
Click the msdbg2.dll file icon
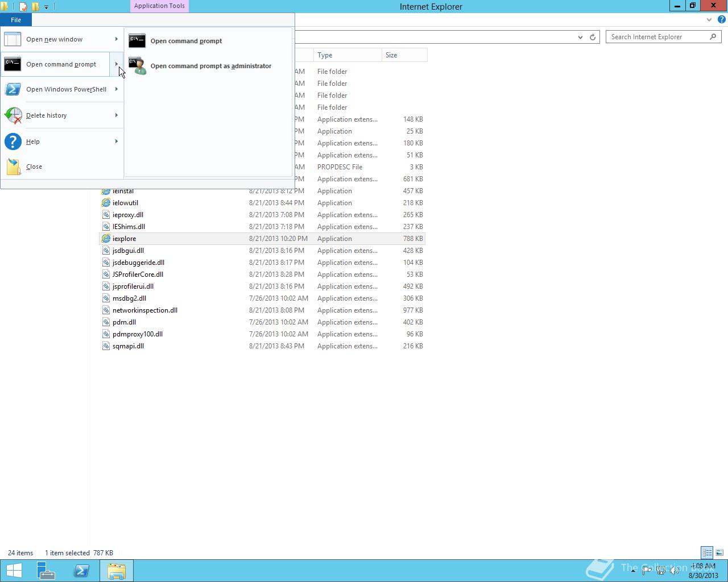(x=106, y=298)
